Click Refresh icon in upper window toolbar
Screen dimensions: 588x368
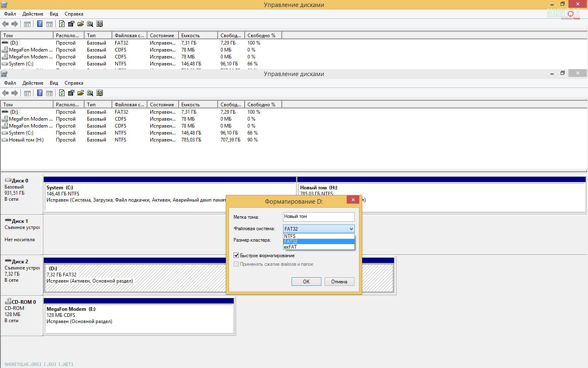(62, 24)
